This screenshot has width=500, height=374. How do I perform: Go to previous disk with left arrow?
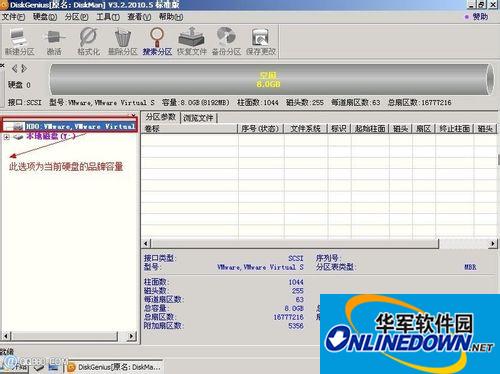[15, 69]
